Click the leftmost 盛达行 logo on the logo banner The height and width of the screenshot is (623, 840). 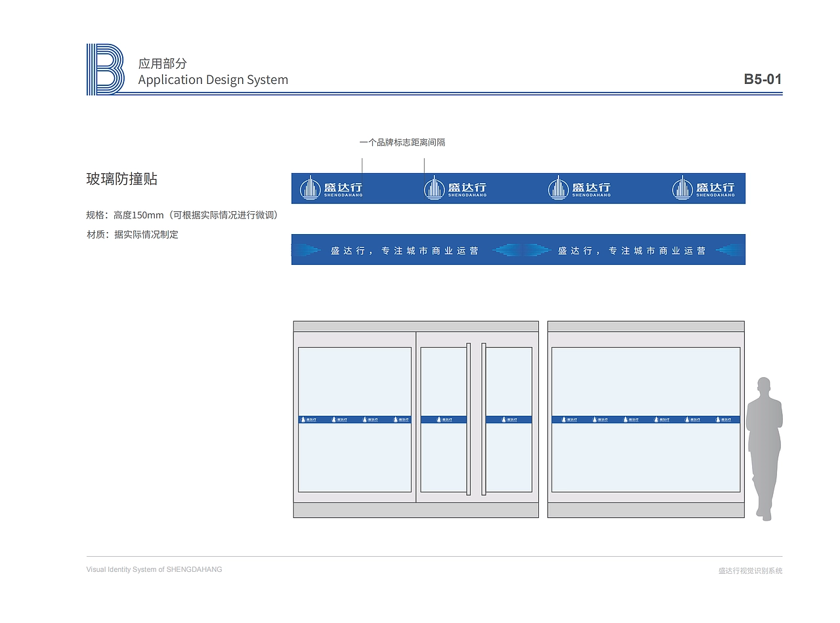coord(331,188)
